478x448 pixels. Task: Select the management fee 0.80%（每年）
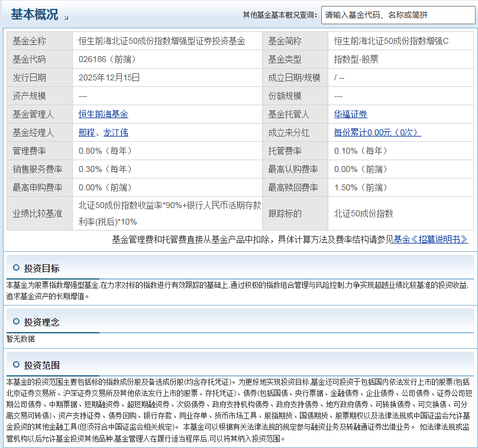105,151
